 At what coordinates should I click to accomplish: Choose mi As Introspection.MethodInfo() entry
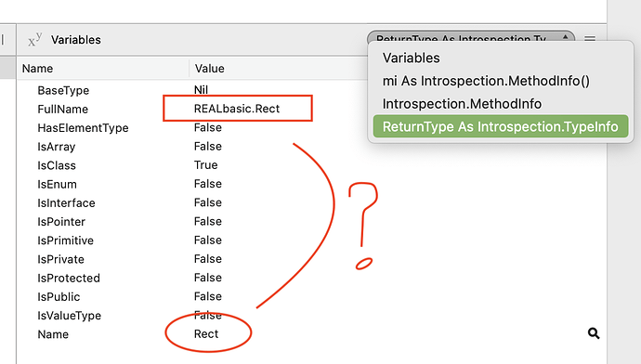coord(486,81)
